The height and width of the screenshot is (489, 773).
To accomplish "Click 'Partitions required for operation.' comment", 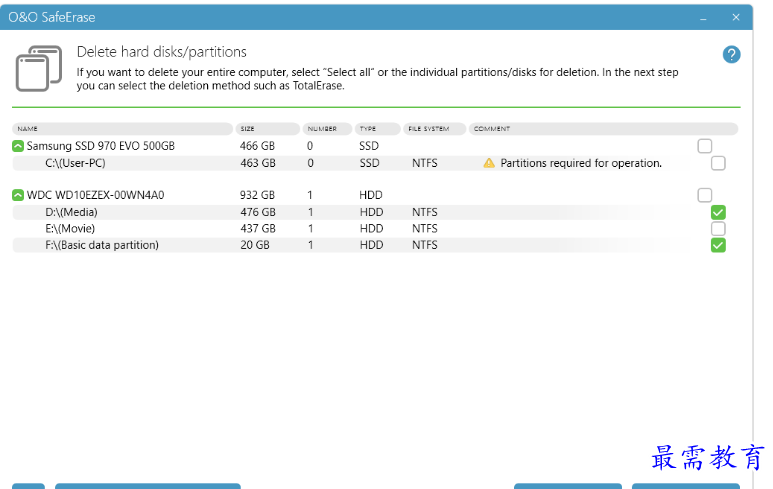I will click(581, 163).
